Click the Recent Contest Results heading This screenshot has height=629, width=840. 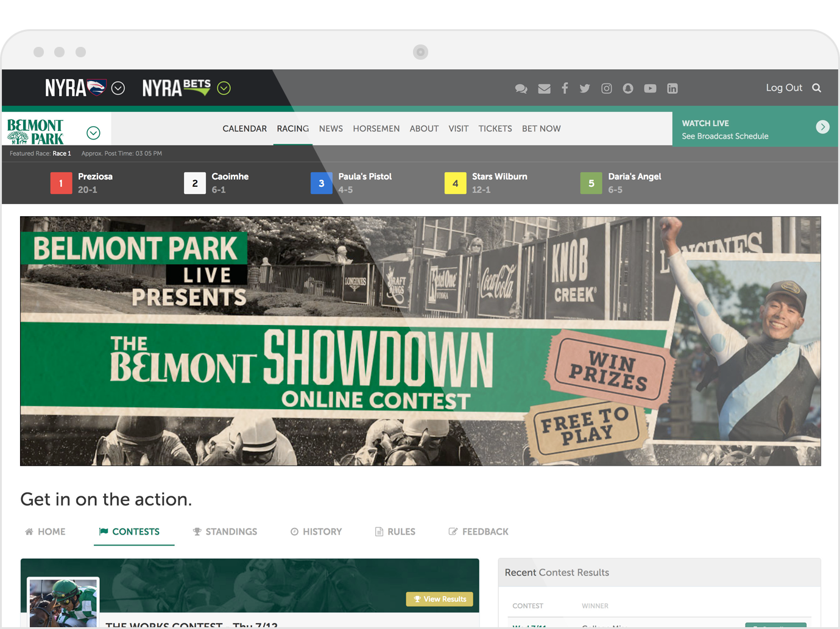coord(557,572)
